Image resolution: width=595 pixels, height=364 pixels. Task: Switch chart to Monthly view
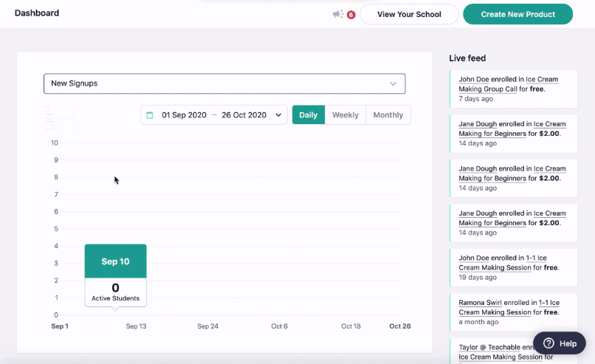coord(388,115)
